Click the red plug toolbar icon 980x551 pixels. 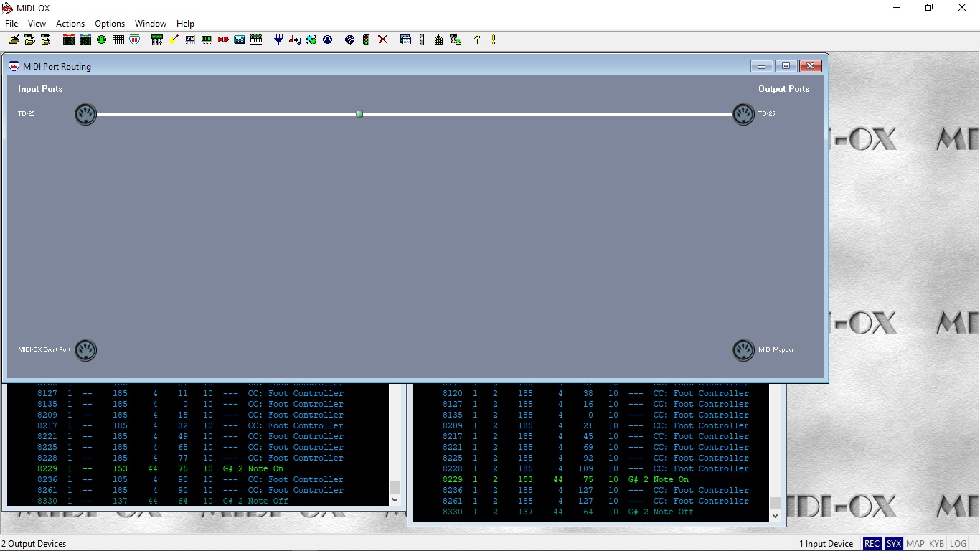click(223, 40)
